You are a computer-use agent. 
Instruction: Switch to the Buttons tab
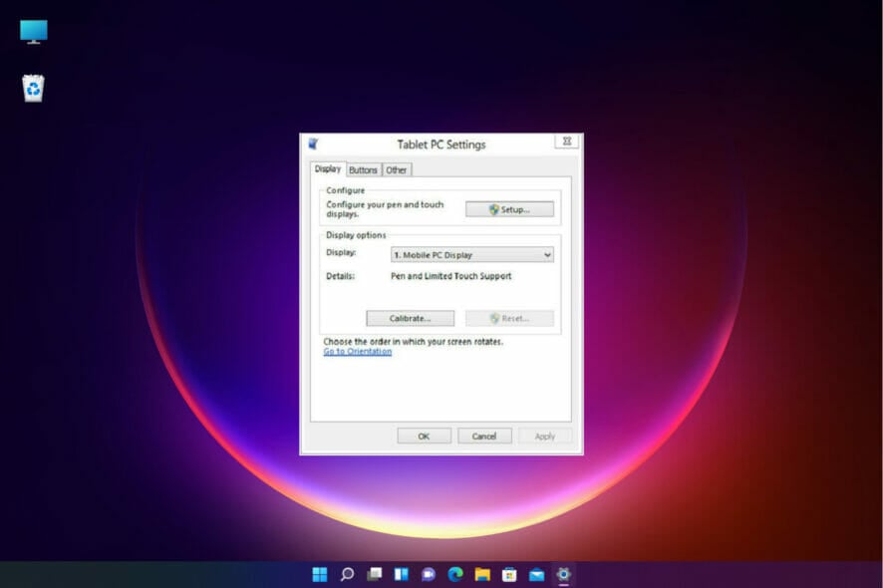coord(364,169)
